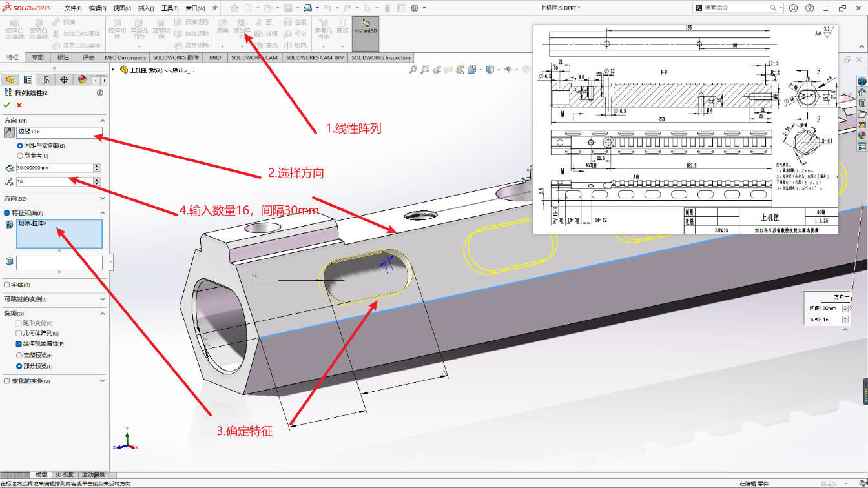Click the Print icon in the top toolbar
Screen dimensions: 868x488
[308, 8]
